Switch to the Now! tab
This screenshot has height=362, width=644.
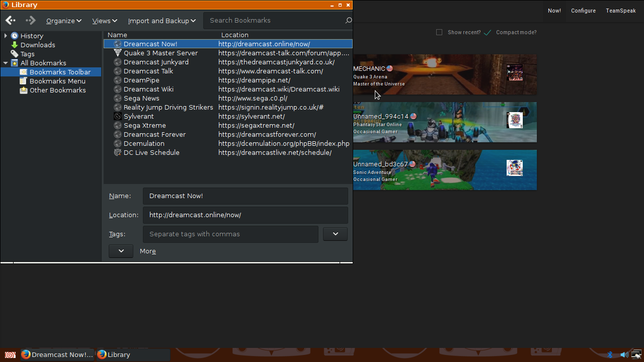554,11
